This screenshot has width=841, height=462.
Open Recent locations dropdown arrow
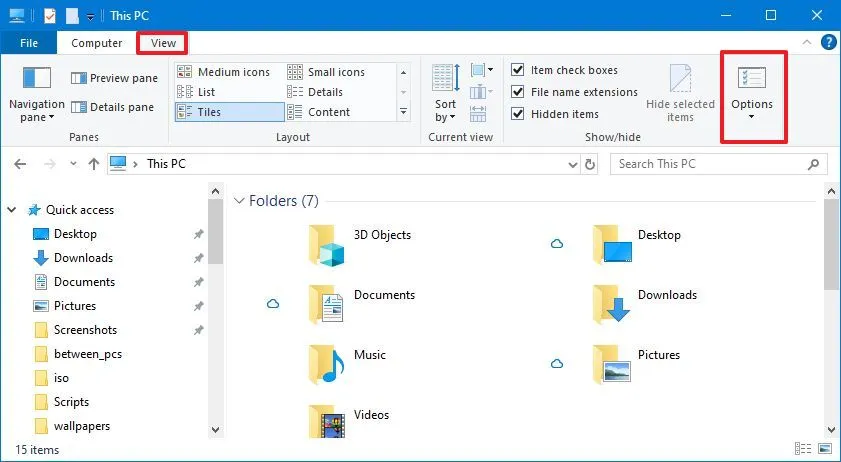(73, 164)
